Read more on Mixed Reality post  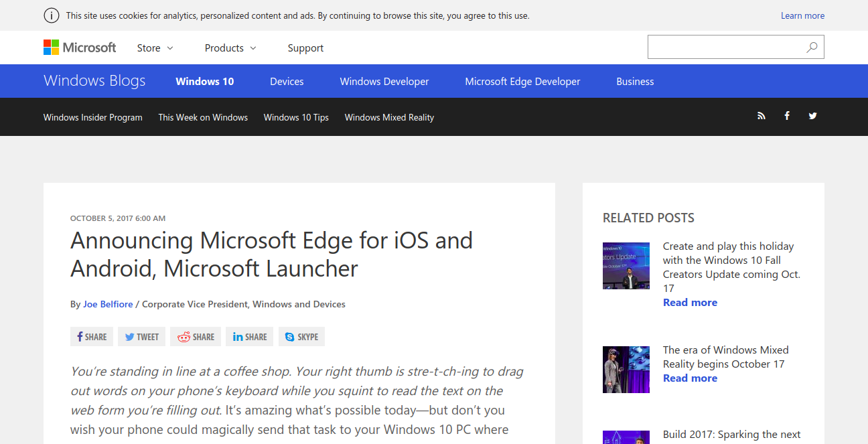point(690,378)
